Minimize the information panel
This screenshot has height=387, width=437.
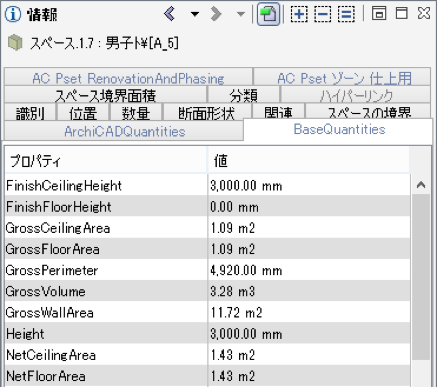point(379,13)
